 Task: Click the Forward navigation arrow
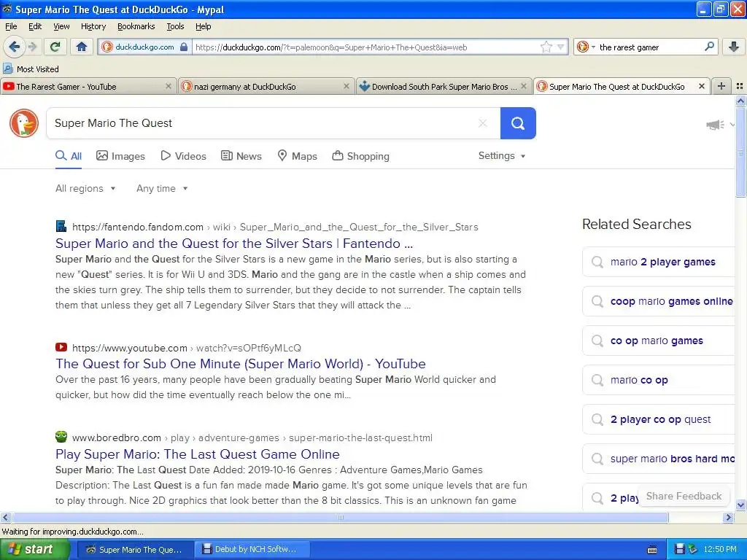pyautogui.click(x=32, y=47)
